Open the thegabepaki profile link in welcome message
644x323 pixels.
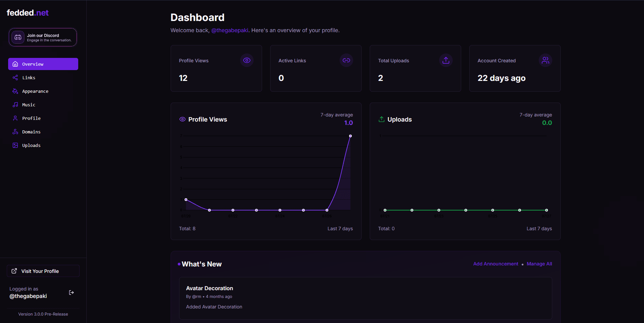[x=230, y=30]
